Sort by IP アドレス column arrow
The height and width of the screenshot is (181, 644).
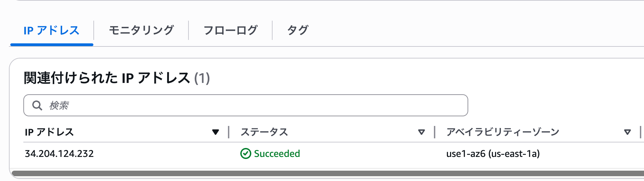pos(215,132)
